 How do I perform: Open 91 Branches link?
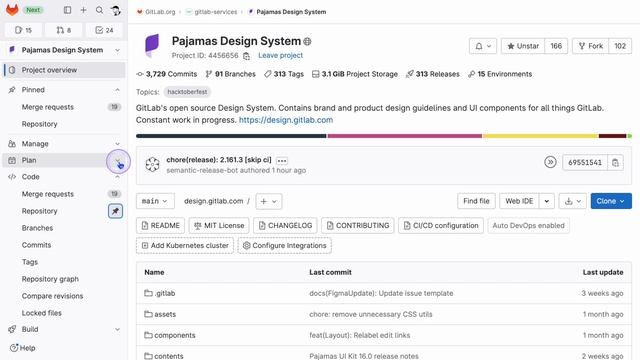[x=231, y=74]
